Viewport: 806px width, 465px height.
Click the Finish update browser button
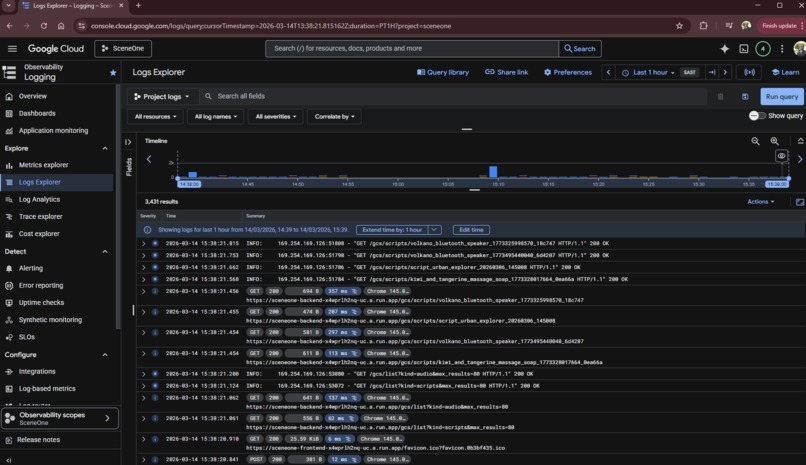[x=779, y=26]
